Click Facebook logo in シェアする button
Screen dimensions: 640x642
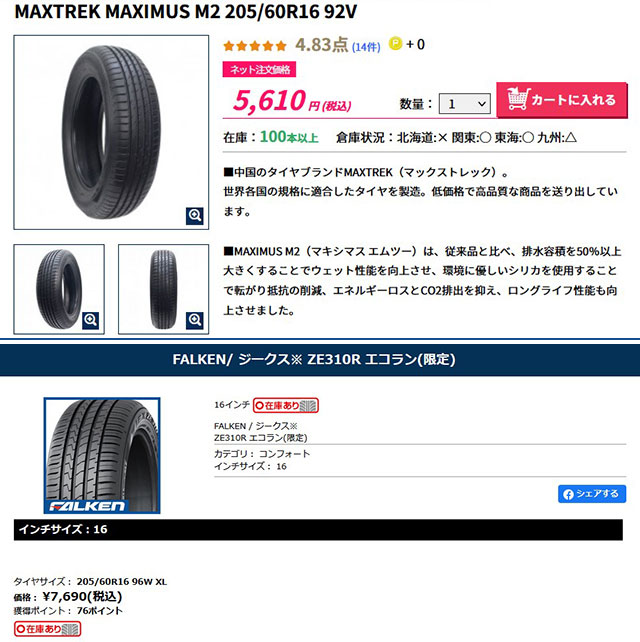(x=568, y=494)
